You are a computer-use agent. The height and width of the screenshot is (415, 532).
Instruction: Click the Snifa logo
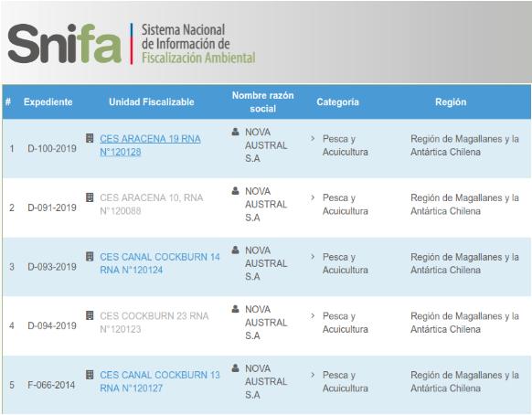[65, 44]
